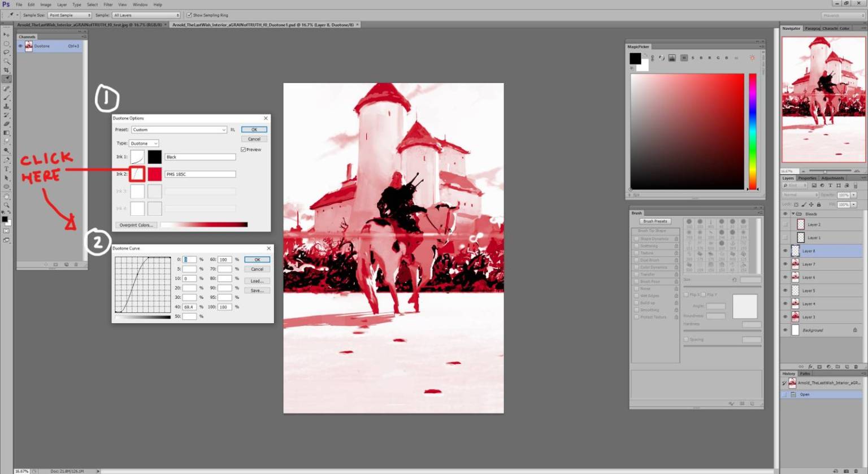868x474 pixels.
Task: Select the Move tool
Action: click(x=6, y=34)
